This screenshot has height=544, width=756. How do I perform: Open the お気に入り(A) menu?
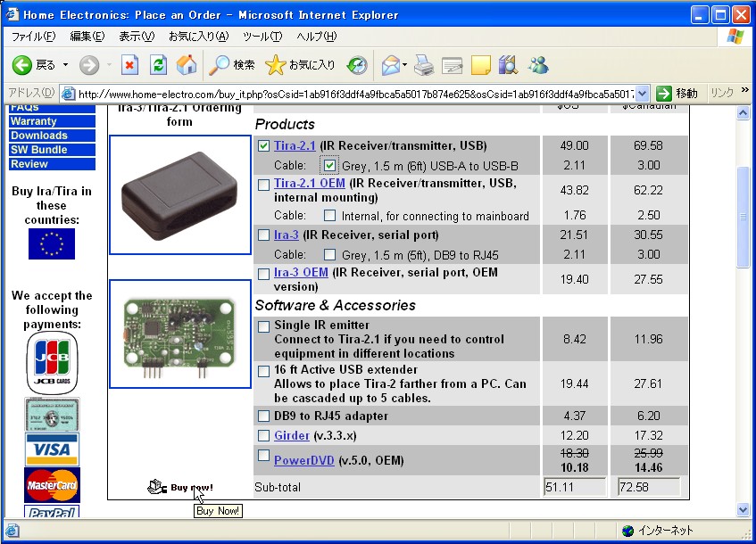pos(199,37)
